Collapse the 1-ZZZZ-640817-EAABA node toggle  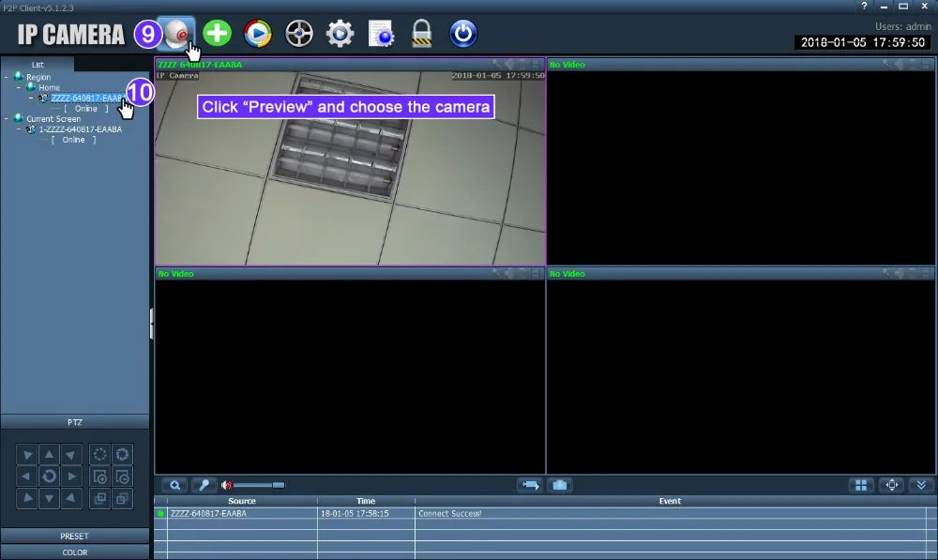point(19,129)
